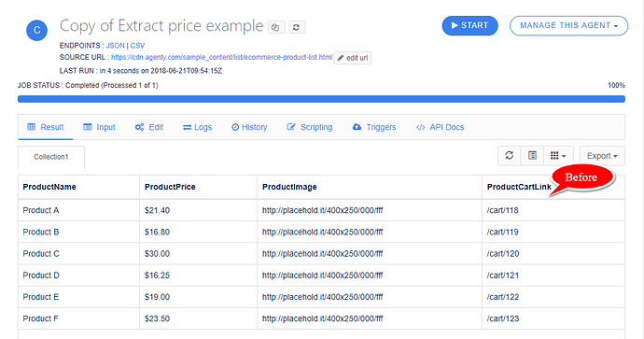
Task: Expand the Manage This Agent menu
Action: coord(568,25)
